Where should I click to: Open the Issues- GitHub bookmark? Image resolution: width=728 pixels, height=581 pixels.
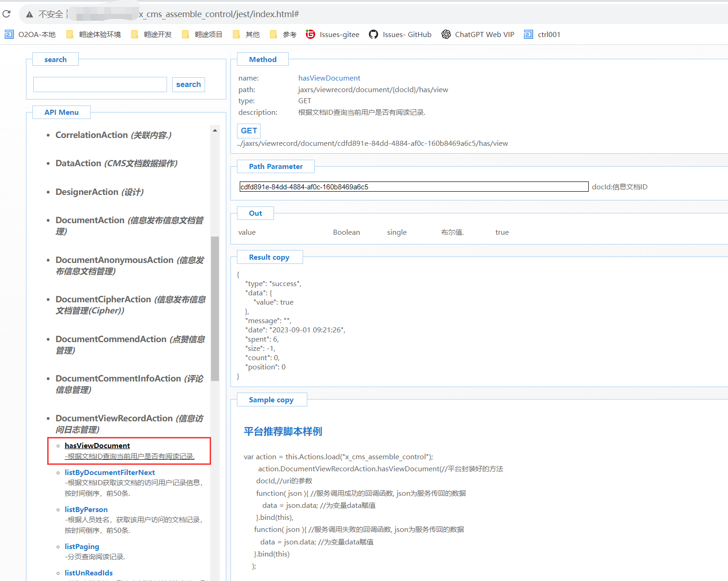tap(400, 34)
